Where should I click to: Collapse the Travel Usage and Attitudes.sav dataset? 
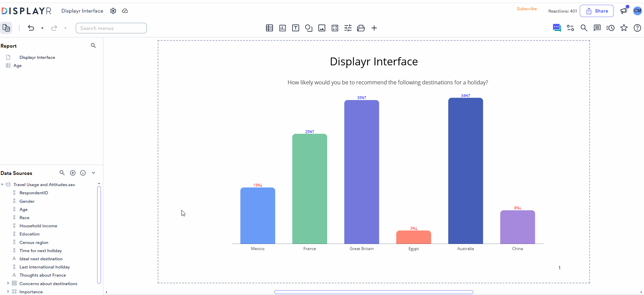point(2,184)
